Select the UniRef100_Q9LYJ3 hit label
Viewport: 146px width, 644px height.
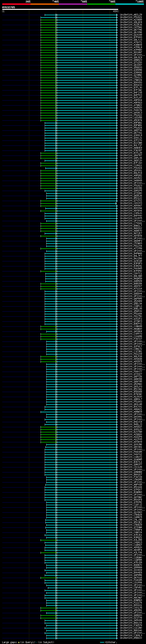pos(131,40)
